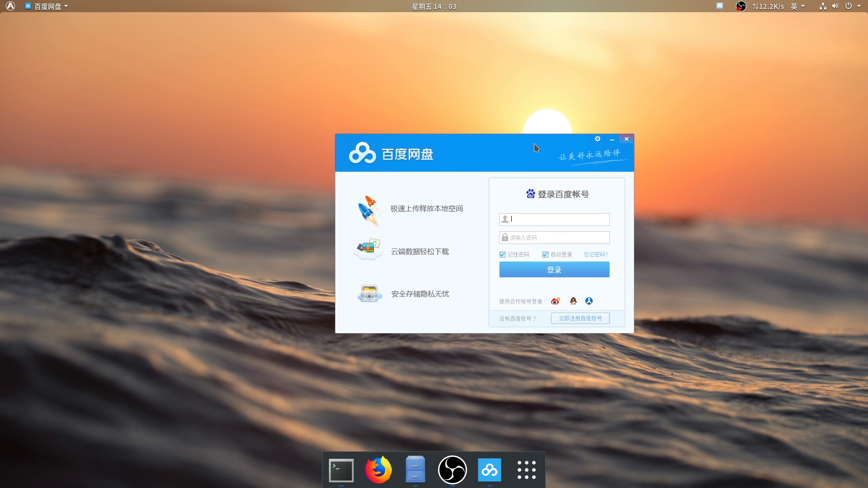
Task: Launch terminal from the dock
Action: point(341,470)
